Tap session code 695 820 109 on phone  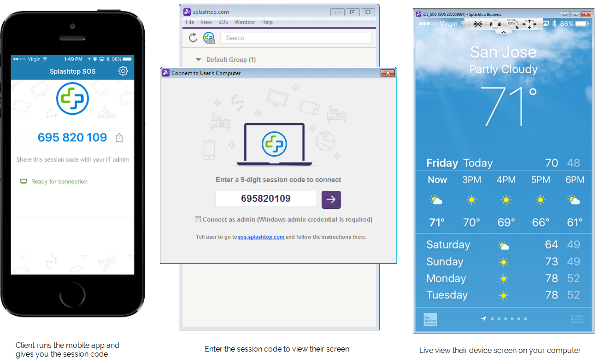72,137
